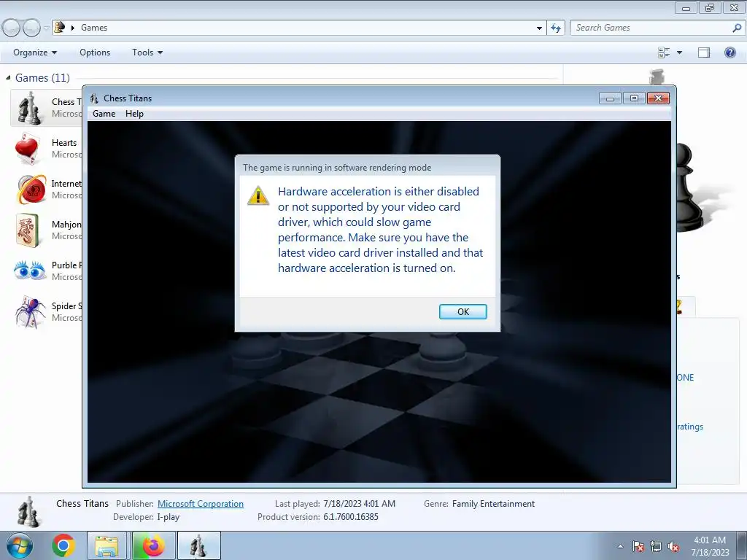Image resolution: width=747 pixels, height=560 pixels.
Task: Collapse the Games (11) group
Action: click(8, 77)
